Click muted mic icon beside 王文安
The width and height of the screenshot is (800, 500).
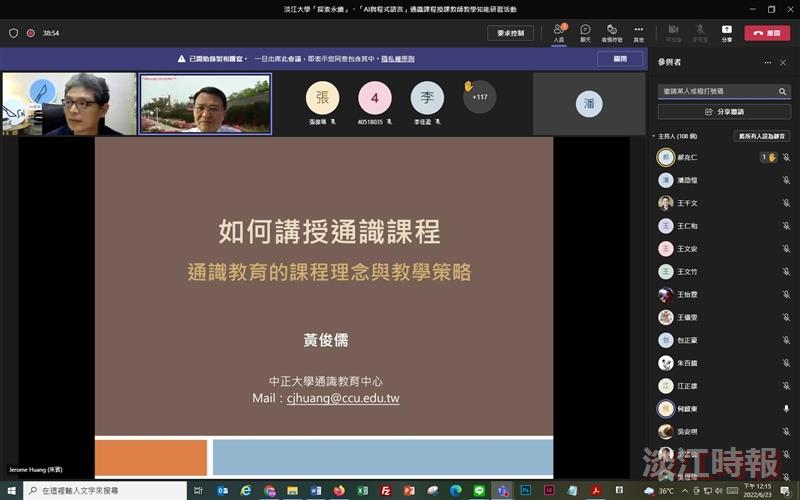[x=786, y=248]
